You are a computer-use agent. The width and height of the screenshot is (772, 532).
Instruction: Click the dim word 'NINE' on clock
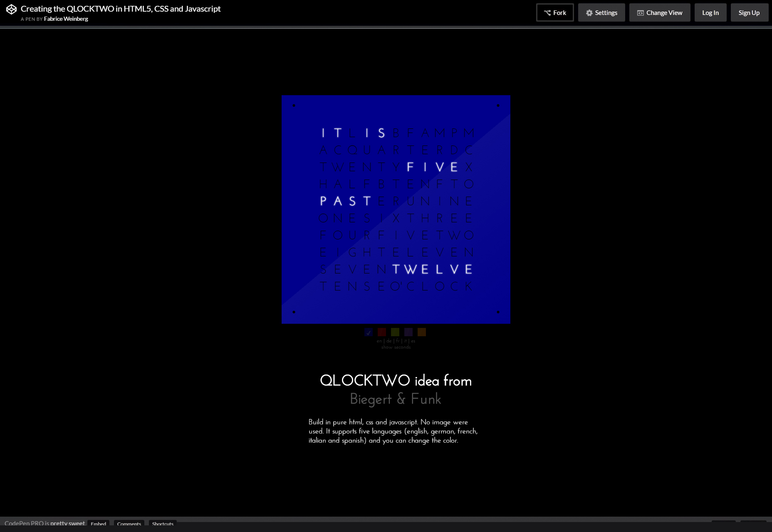pyautogui.click(x=447, y=201)
